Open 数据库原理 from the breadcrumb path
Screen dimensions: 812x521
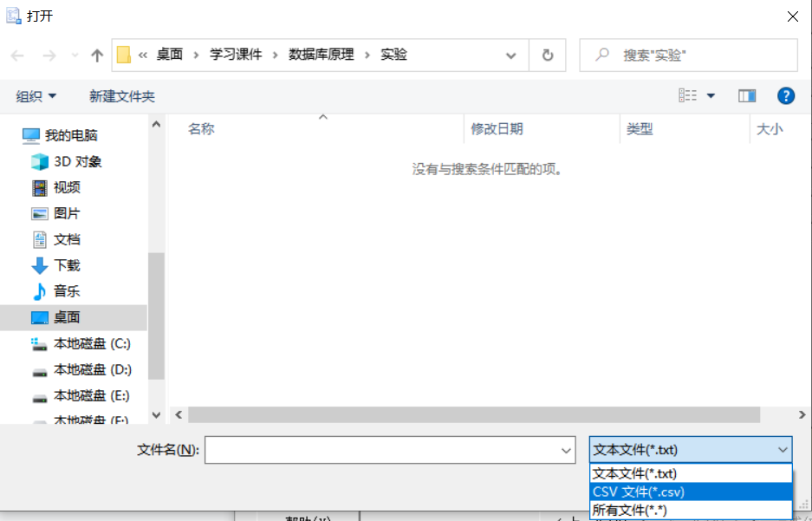(322, 54)
